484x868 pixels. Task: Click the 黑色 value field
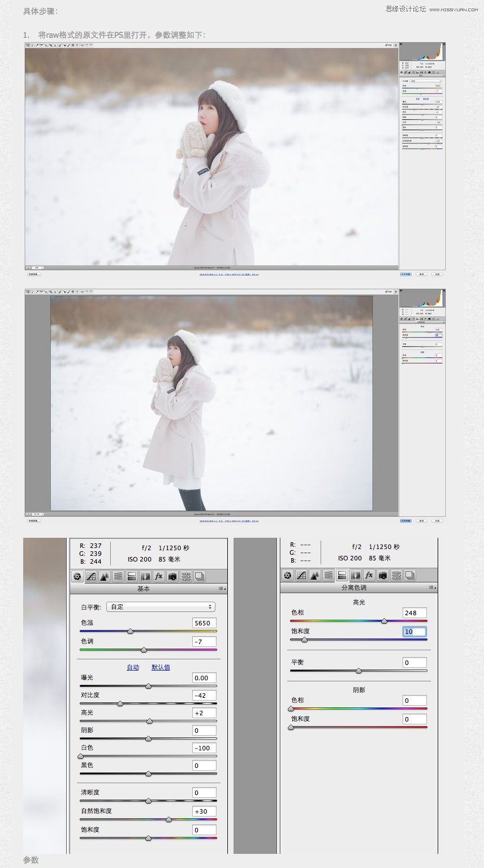204,766
